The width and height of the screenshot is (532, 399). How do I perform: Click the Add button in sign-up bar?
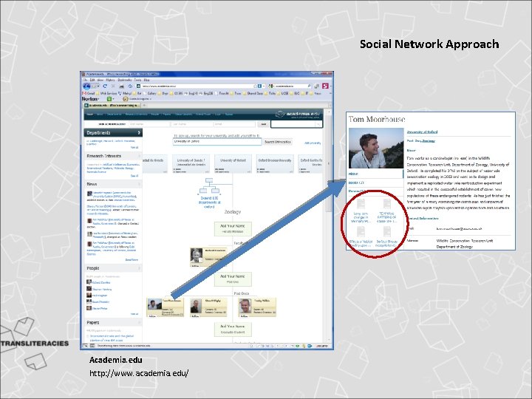click(263, 124)
